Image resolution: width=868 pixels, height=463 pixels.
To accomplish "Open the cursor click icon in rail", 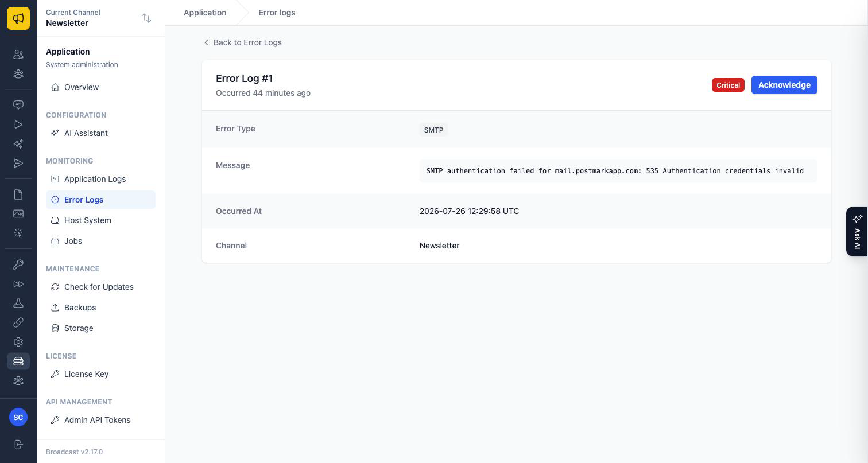I will coord(18,233).
